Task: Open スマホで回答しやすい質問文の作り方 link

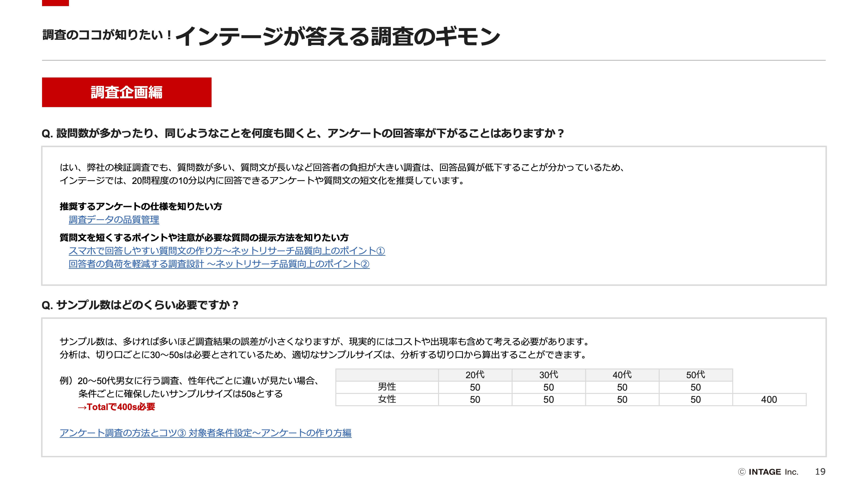Action: click(226, 251)
